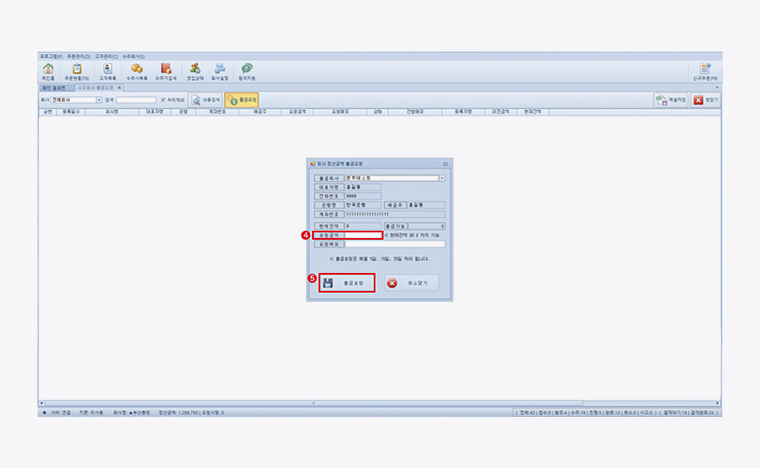Viewport: 760px width, 468px height.
Task: Click the 메인홈 home icon in the toolbar
Action: click(48, 71)
